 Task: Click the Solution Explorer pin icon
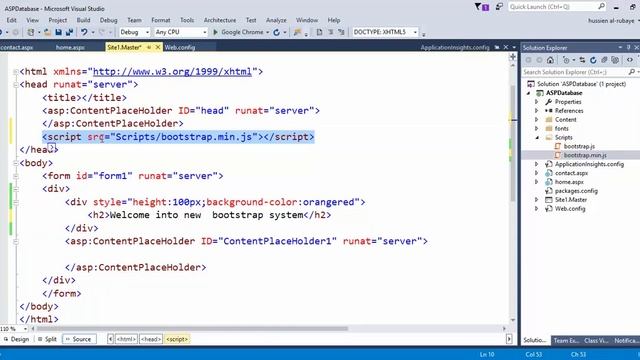[629, 48]
